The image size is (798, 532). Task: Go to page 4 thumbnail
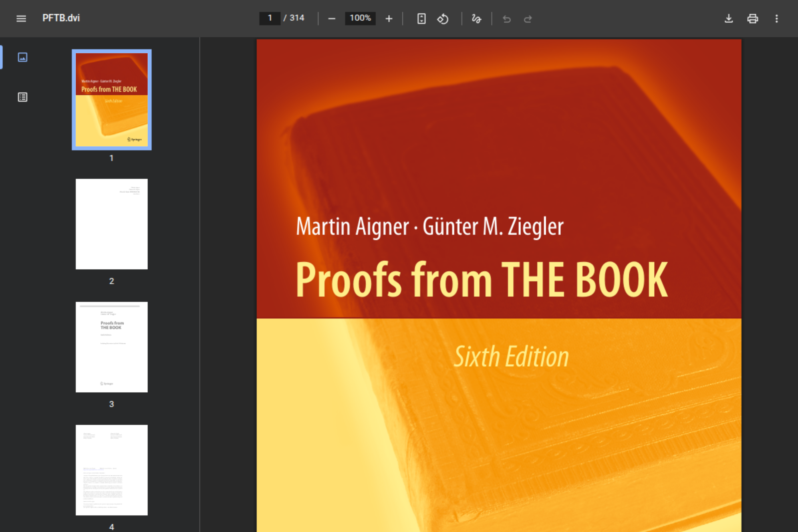(112, 470)
